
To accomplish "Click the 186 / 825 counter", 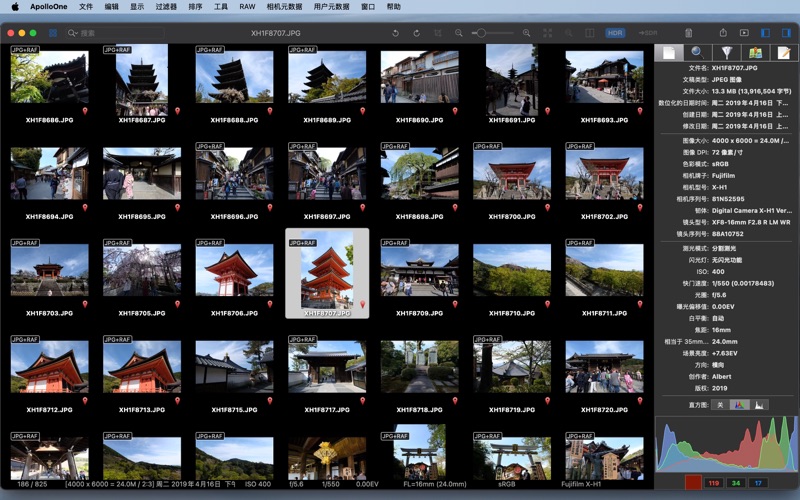I will pyautogui.click(x=32, y=484).
